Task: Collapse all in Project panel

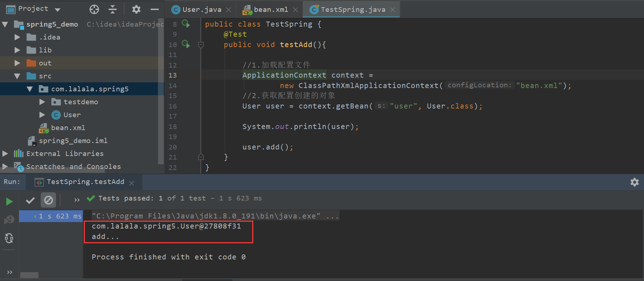Action: pos(113,9)
